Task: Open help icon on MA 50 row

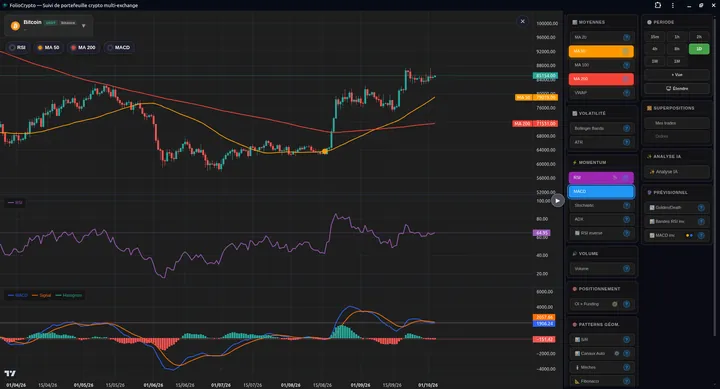Action: click(625, 51)
